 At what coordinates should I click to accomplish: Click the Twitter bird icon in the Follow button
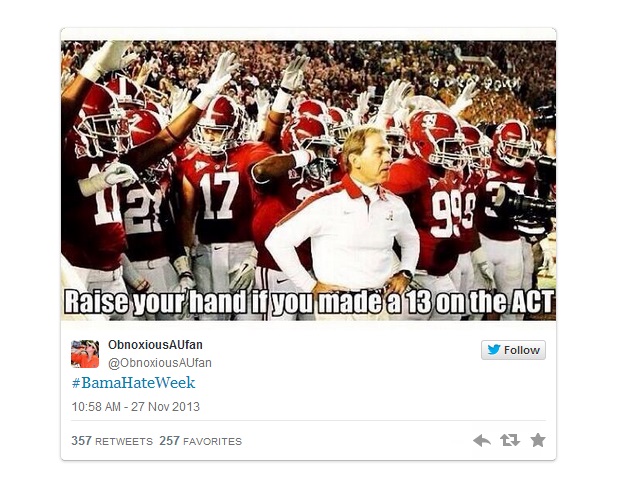pyautogui.click(x=494, y=350)
